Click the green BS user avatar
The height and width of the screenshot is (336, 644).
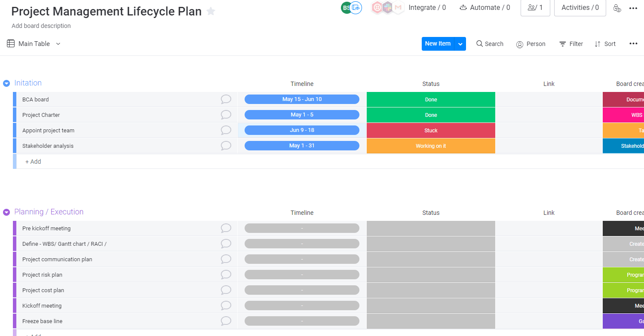point(346,8)
